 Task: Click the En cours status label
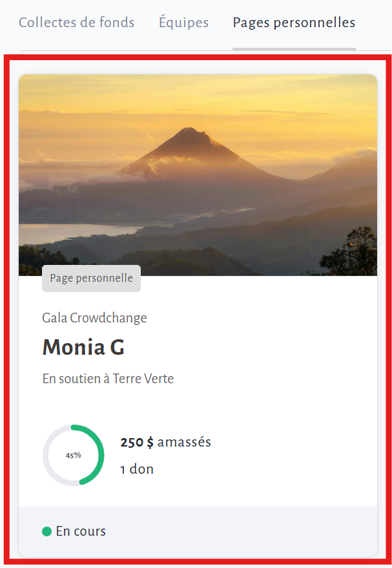pos(81,532)
